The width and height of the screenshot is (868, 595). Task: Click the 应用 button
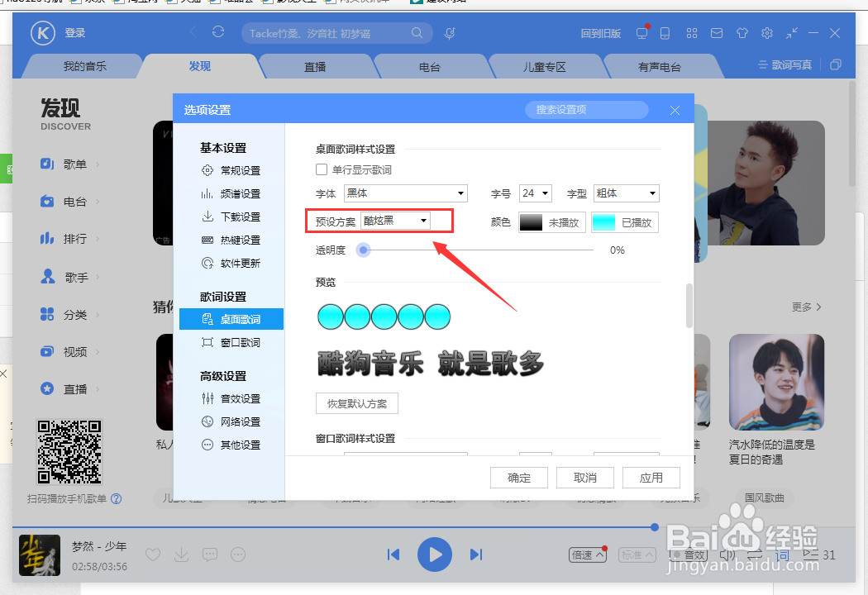coord(651,478)
